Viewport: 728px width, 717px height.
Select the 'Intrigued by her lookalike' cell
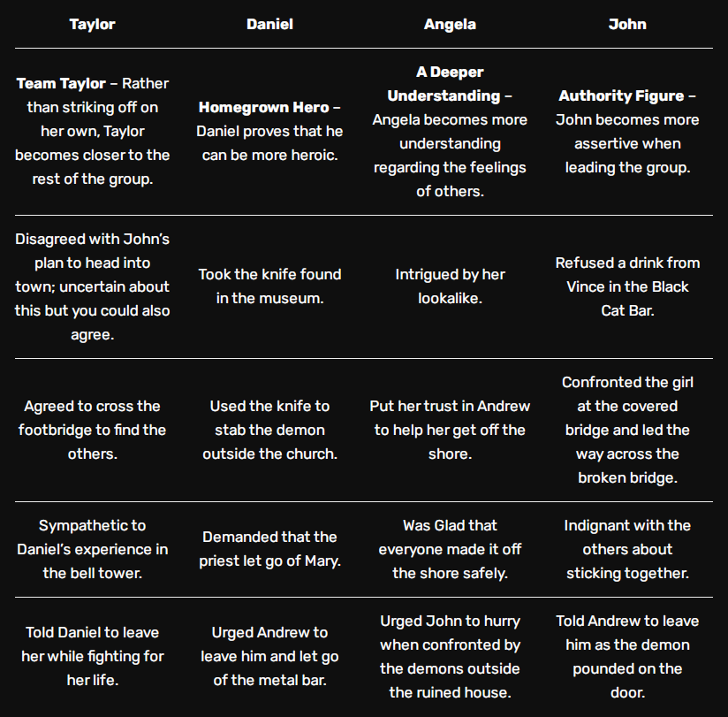[450, 286]
